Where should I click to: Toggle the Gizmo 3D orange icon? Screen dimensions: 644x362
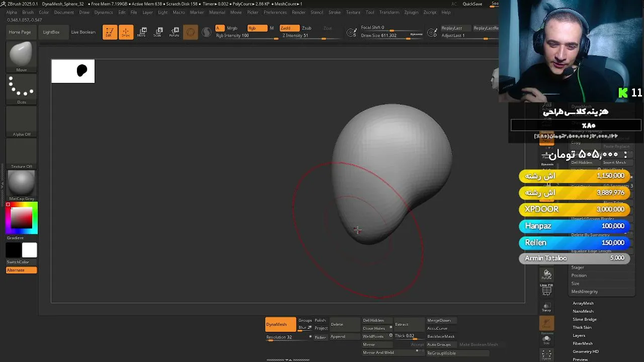pos(190,32)
